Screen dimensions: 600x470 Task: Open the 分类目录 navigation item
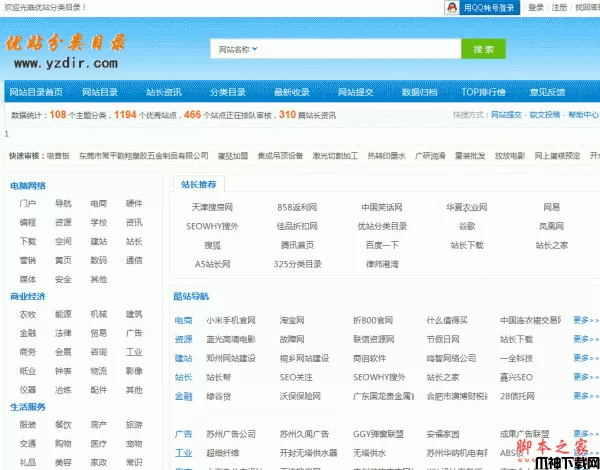[228, 92]
